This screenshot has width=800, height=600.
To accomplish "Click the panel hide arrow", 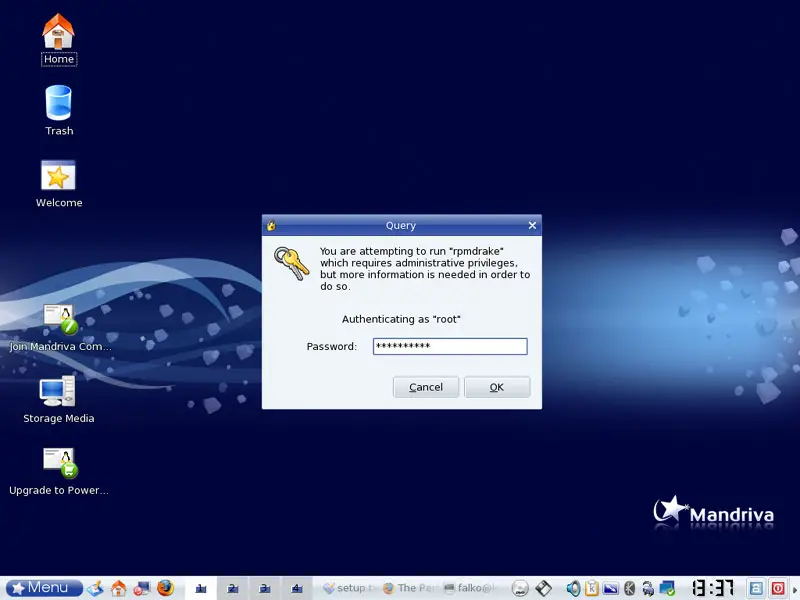I will click(795, 589).
